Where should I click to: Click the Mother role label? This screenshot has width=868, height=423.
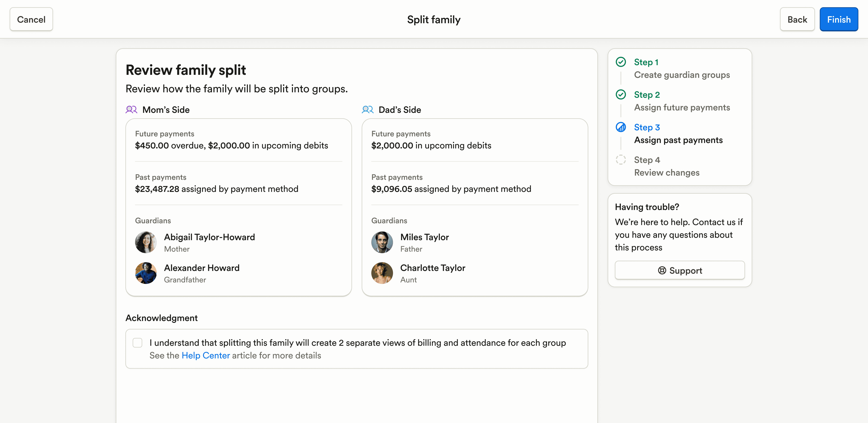(177, 249)
